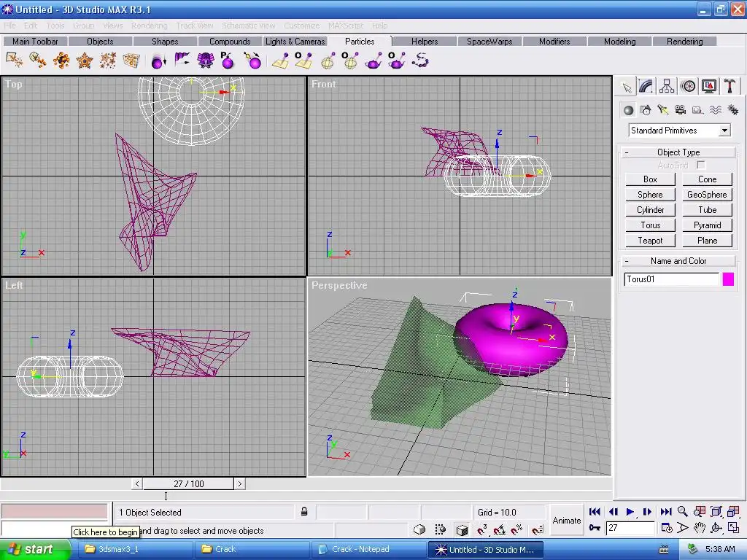Select the Shapes category icon
This screenshot has width=747, height=560.
pyautogui.click(x=646, y=111)
